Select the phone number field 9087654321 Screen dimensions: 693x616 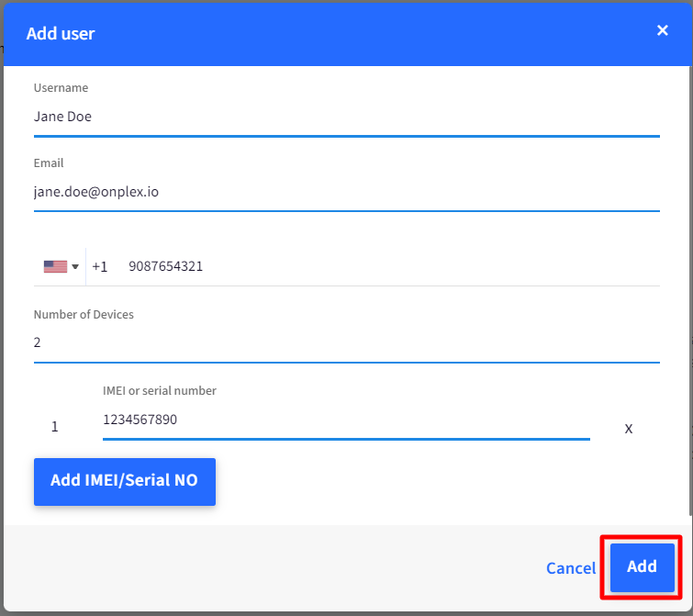[386, 266]
